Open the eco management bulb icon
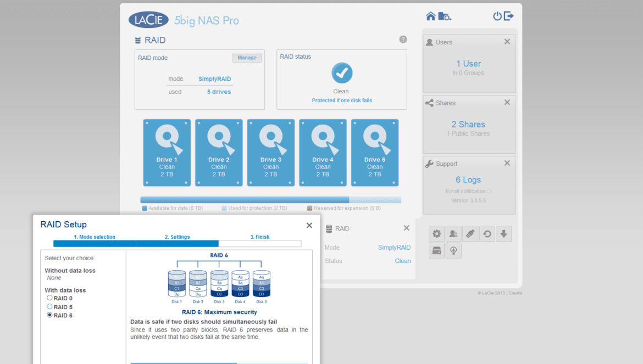 point(453,250)
